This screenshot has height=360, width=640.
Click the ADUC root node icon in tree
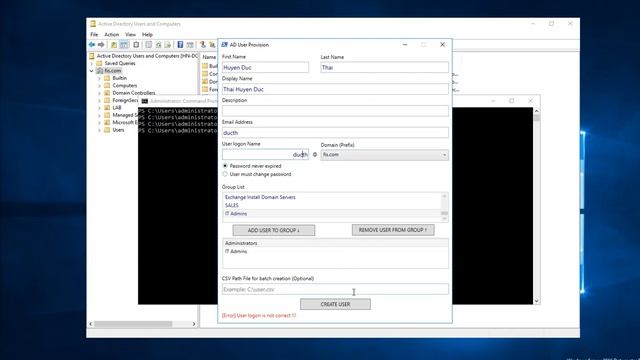tap(92, 56)
